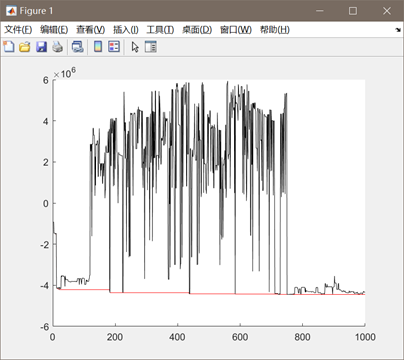The image size is (404, 360).
Task: Insert a colorbar using the toolbar icon
Action: tap(98, 47)
